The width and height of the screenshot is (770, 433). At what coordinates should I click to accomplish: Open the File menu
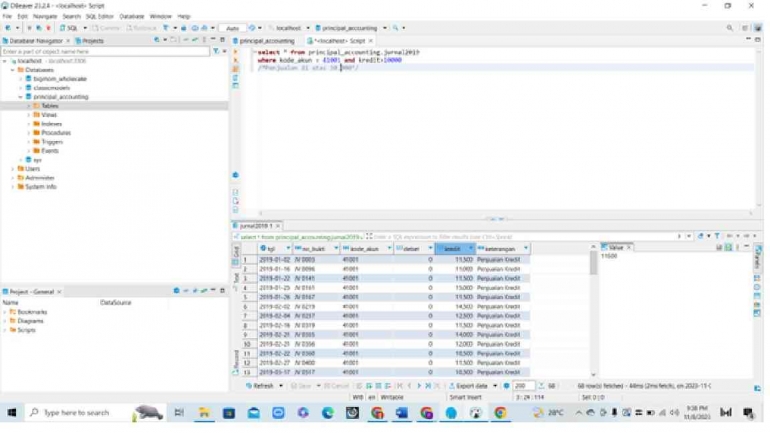[x=7, y=16]
